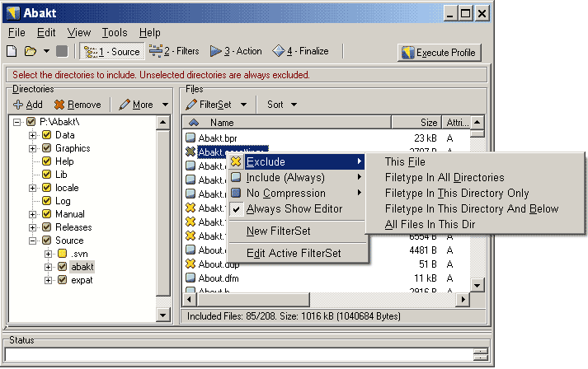This screenshot has height=369, width=588.
Task: Click the Execute Profile button
Action: [x=439, y=53]
